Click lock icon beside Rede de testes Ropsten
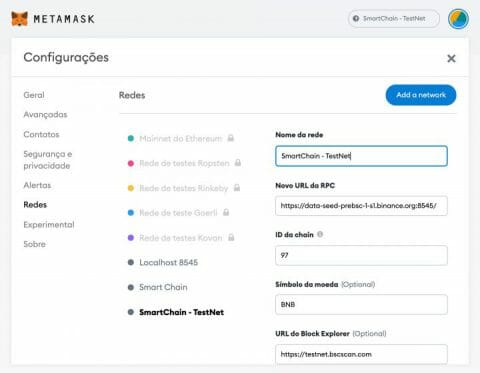 tap(238, 163)
